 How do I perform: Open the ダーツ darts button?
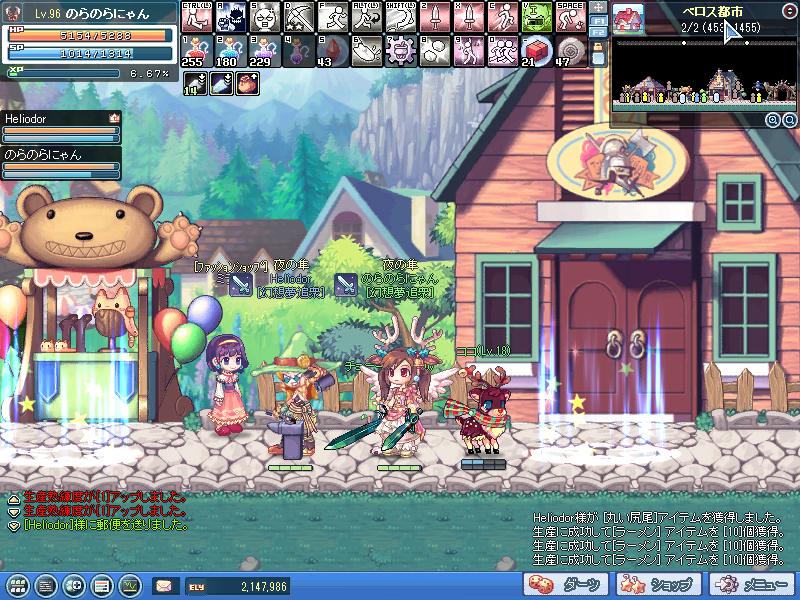(566, 585)
